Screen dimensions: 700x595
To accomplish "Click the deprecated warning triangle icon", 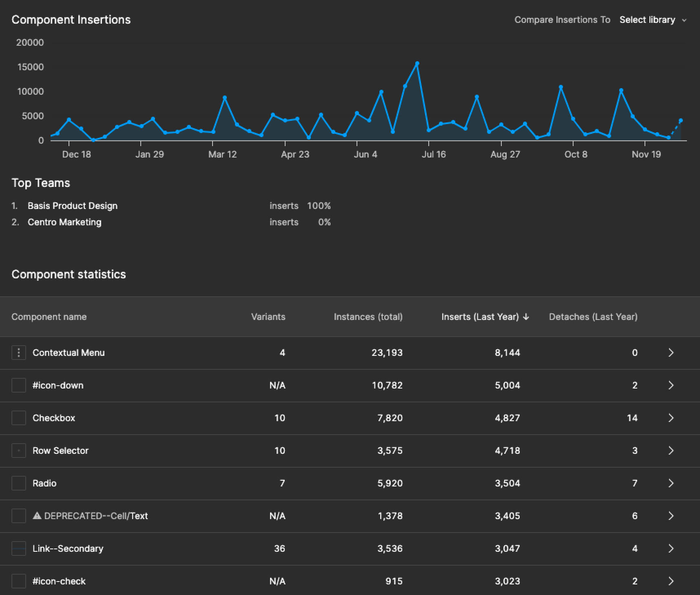I will (37, 516).
